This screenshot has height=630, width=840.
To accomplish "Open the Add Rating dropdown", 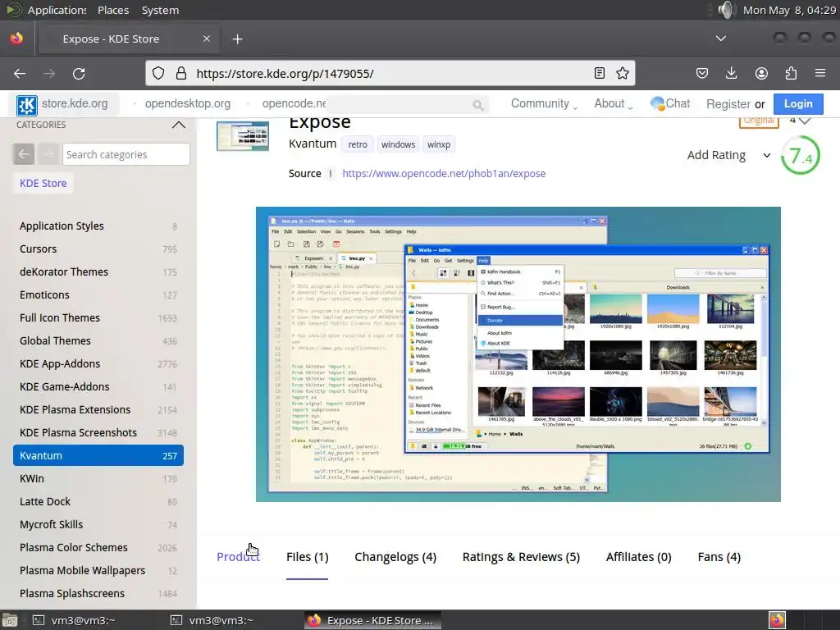I will [729, 155].
